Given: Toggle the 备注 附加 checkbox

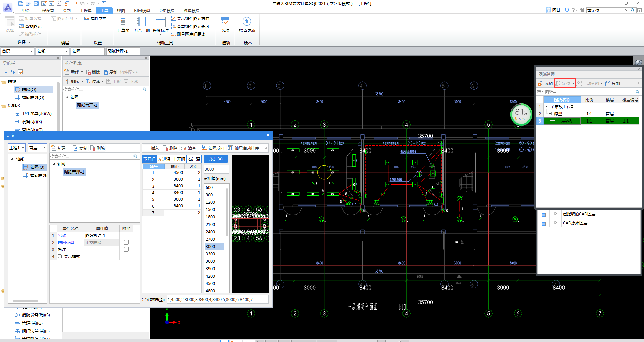Looking at the screenshot, I should click(x=126, y=249).
